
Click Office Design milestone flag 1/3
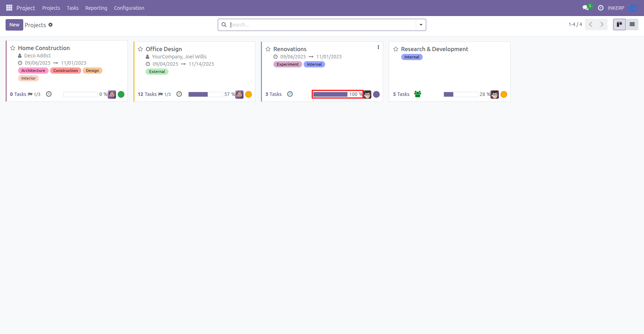click(165, 94)
